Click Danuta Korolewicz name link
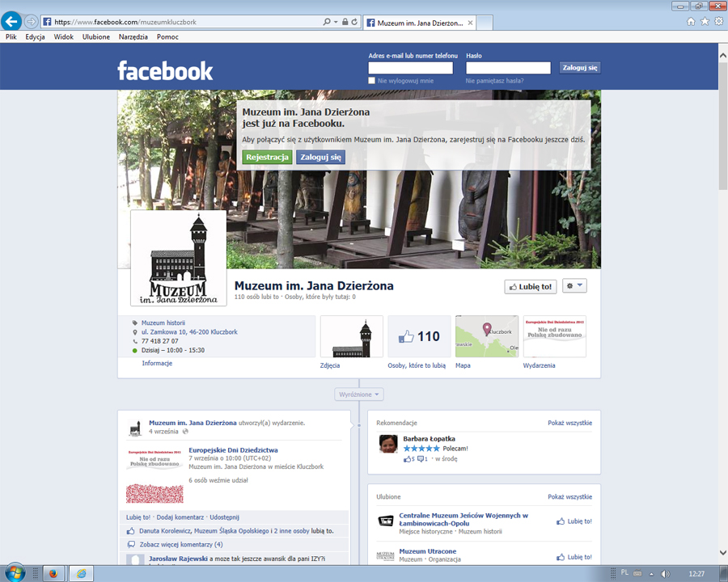 (165, 531)
